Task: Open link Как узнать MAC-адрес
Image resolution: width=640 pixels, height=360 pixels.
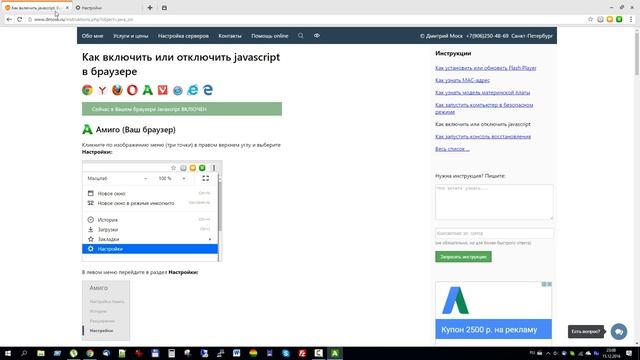Action: [462, 80]
